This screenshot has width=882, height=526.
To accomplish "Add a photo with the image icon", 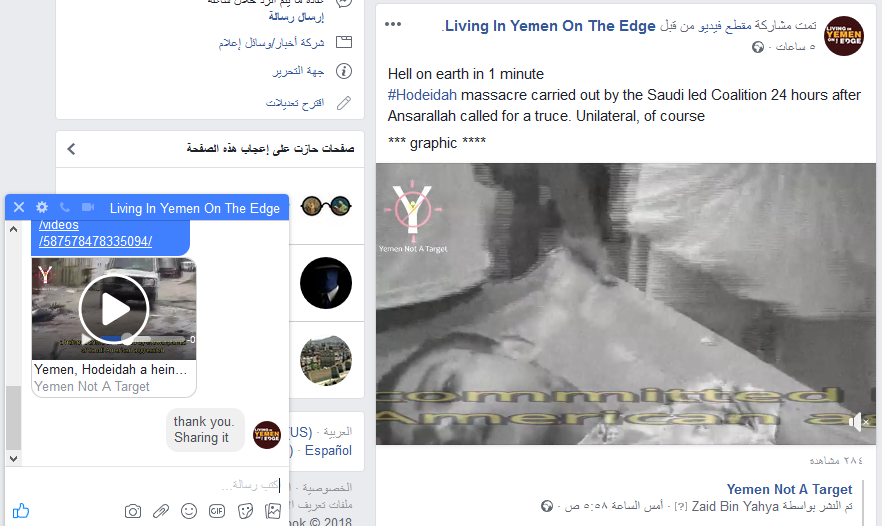I will [x=273, y=511].
